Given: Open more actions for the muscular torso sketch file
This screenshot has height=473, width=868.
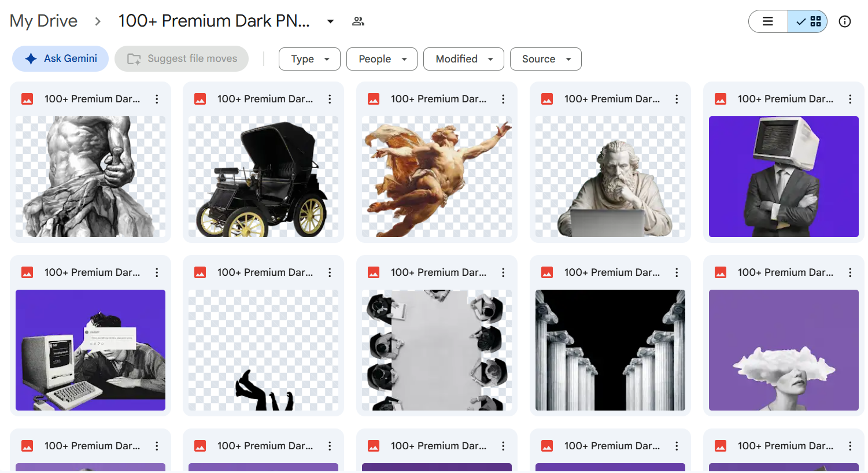Looking at the screenshot, I should coord(157,99).
